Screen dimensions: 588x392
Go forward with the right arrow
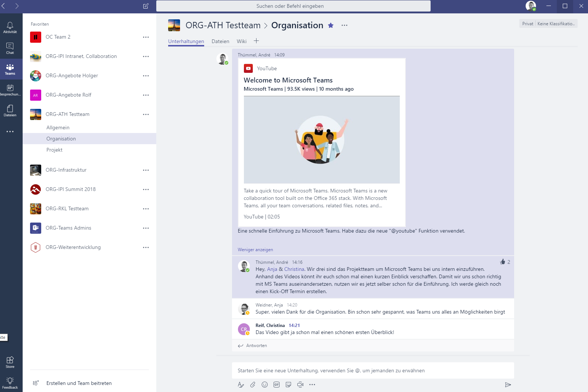(17, 6)
